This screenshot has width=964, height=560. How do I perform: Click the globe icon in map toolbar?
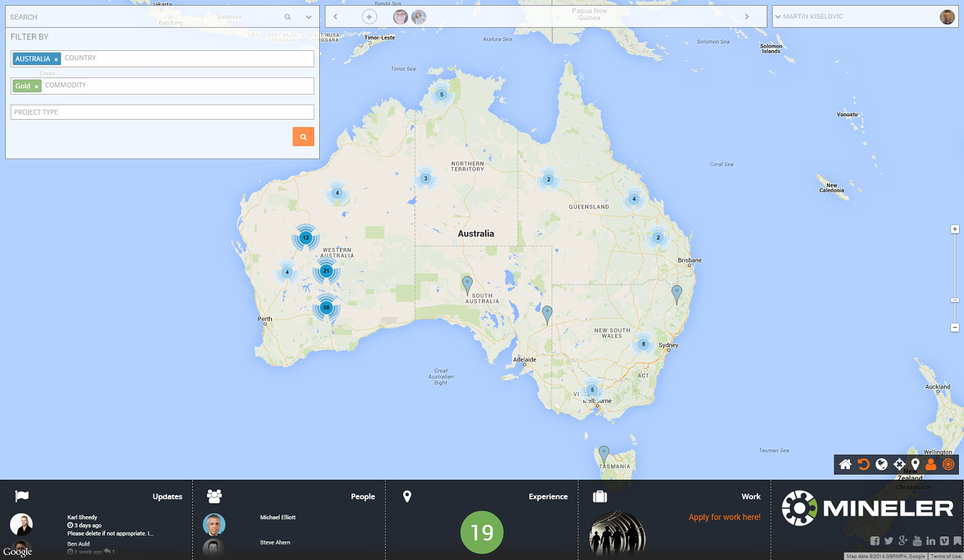pos(882,465)
